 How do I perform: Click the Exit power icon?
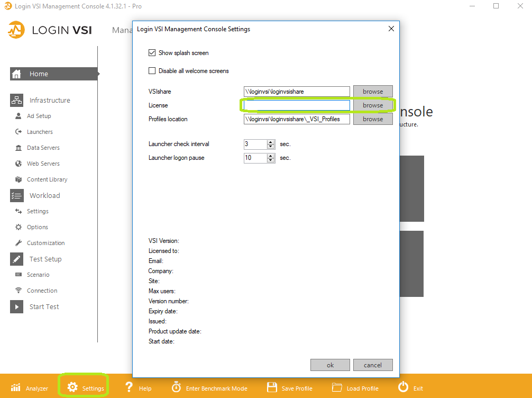click(403, 387)
